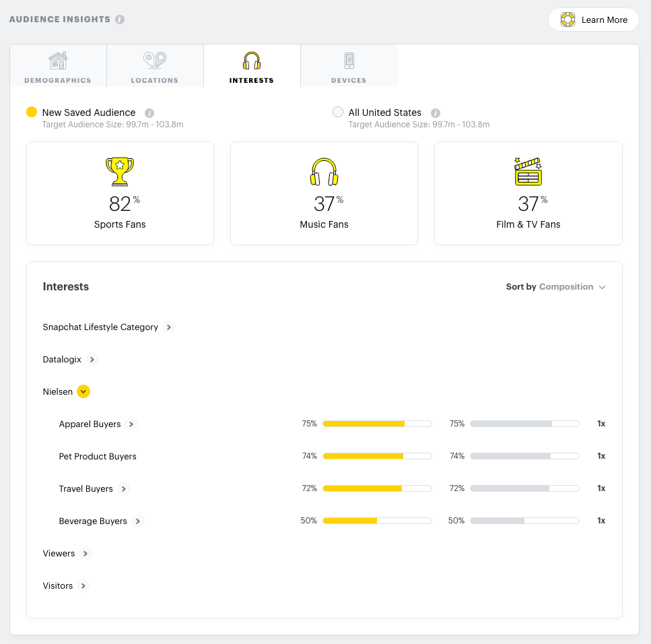This screenshot has height=644, width=651.
Task: Open the Learn More button
Action: coord(593,20)
